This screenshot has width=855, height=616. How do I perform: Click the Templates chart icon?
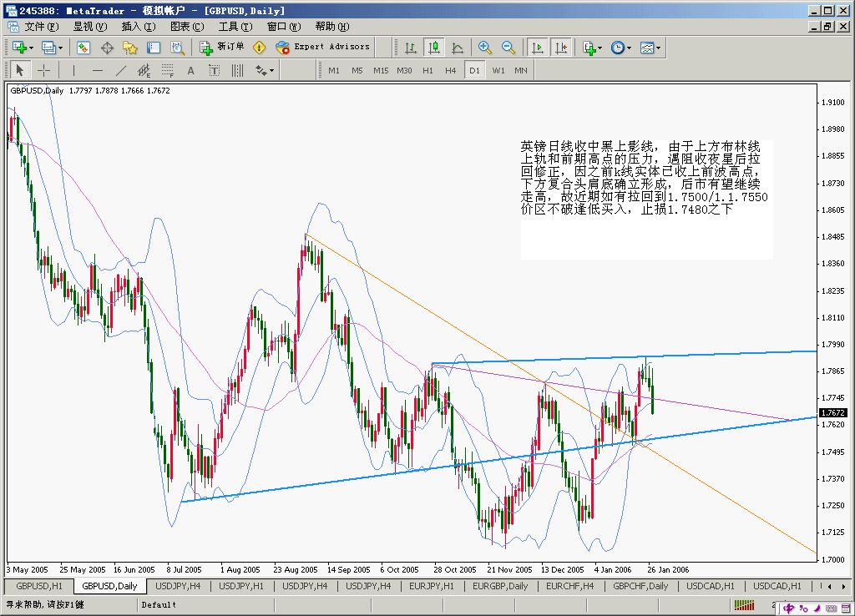[x=647, y=48]
